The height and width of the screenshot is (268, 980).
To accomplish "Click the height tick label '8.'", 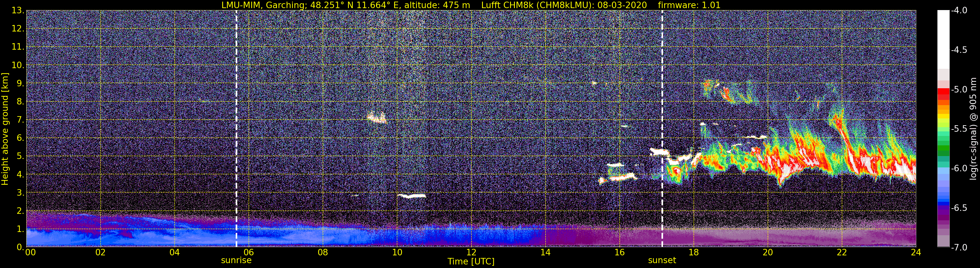I will (x=20, y=101).
